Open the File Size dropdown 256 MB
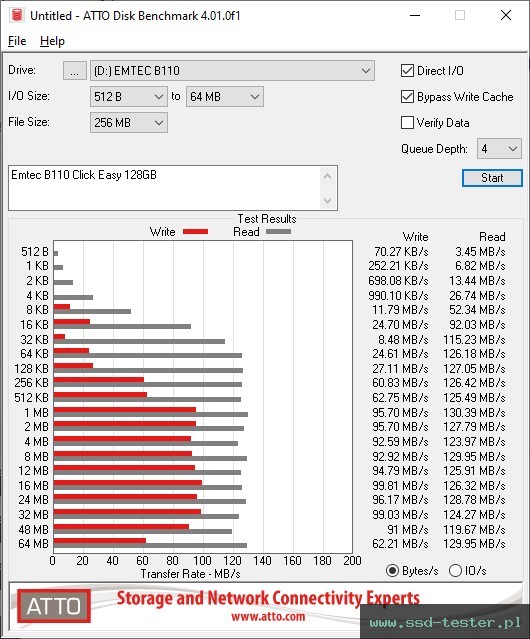 (x=129, y=123)
